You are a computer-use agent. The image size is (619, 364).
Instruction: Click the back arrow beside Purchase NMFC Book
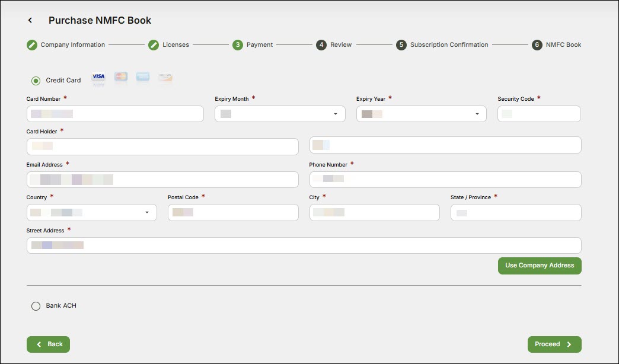click(x=30, y=21)
